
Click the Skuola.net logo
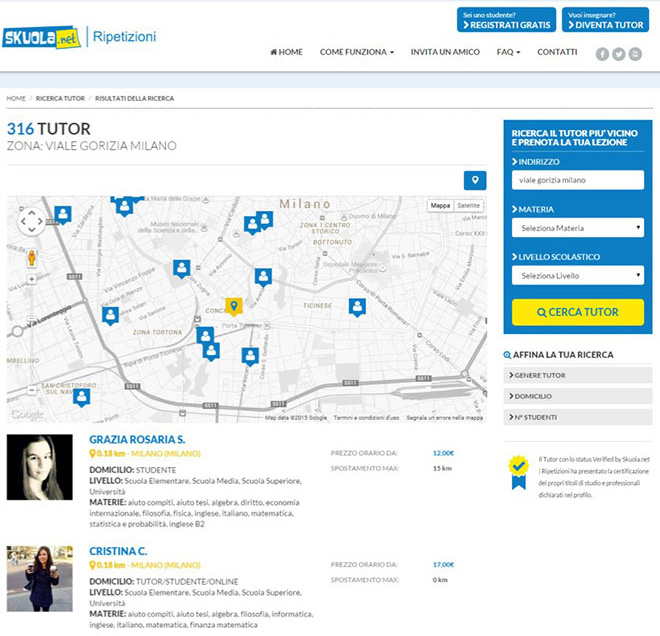point(41,37)
